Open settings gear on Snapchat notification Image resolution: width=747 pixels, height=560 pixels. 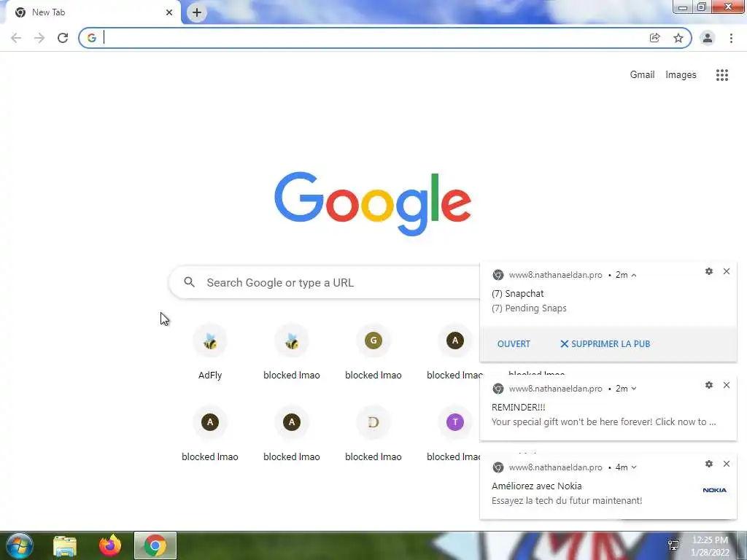[709, 271]
